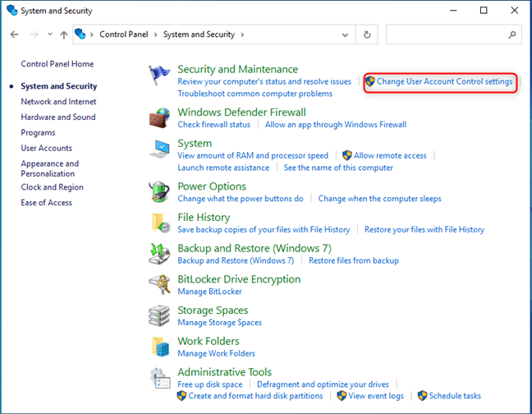Click Manage BitLocker link
This screenshot has width=532, height=414.
209,292
